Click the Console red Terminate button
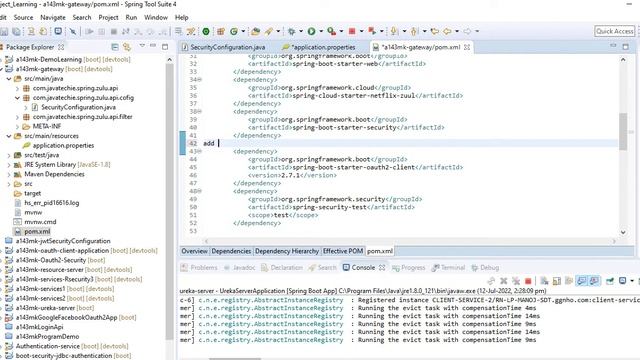Screen dimensions: 640x360 [528, 281]
